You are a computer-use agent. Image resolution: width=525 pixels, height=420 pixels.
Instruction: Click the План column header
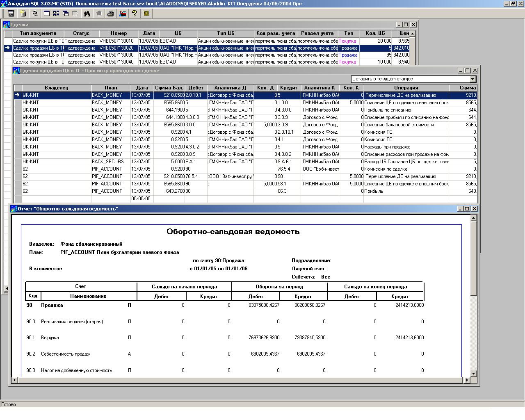coord(111,88)
